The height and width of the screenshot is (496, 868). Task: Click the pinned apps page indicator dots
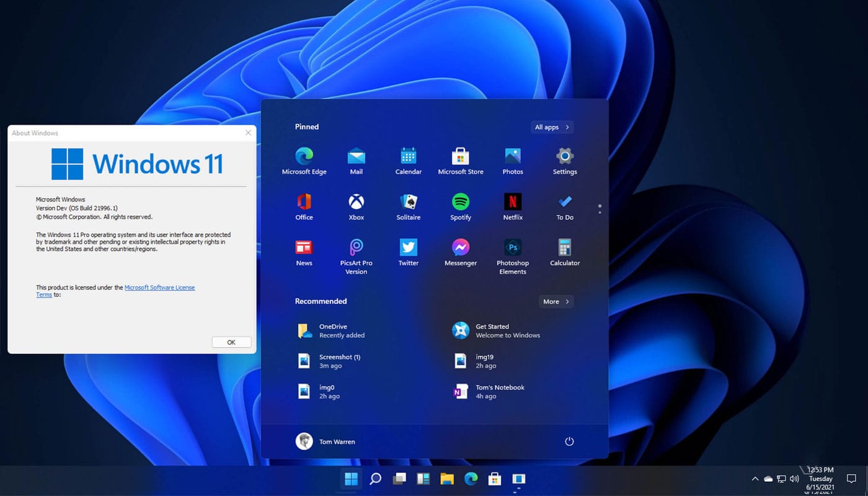[600, 208]
